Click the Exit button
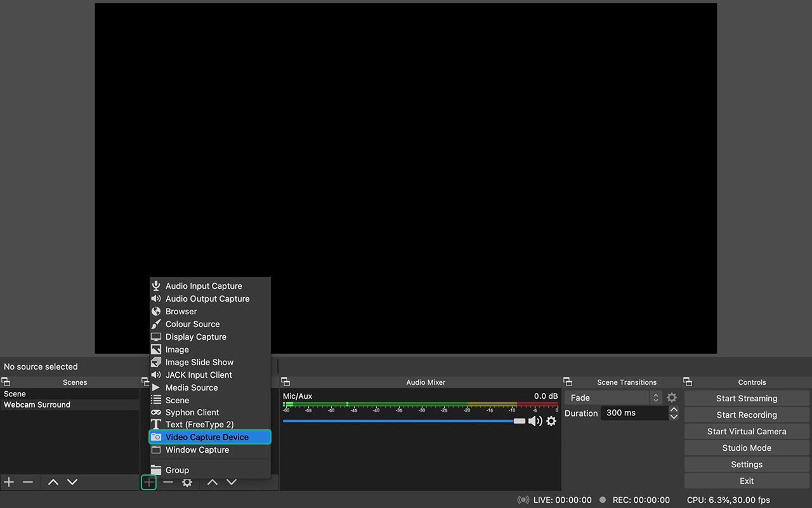This screenshot has width=812, height=508. [747, 481]
